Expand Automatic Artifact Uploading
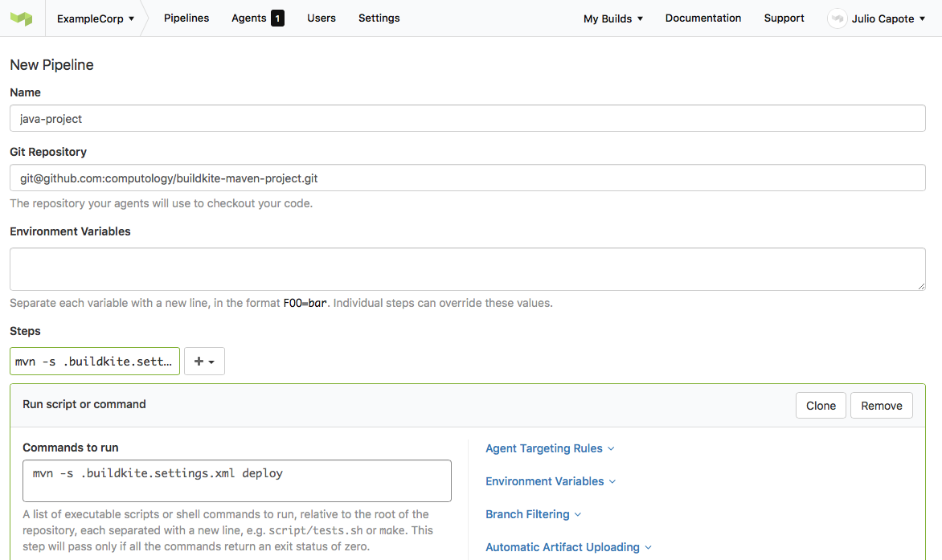This screenshot has width=942, height=560. 568,547
